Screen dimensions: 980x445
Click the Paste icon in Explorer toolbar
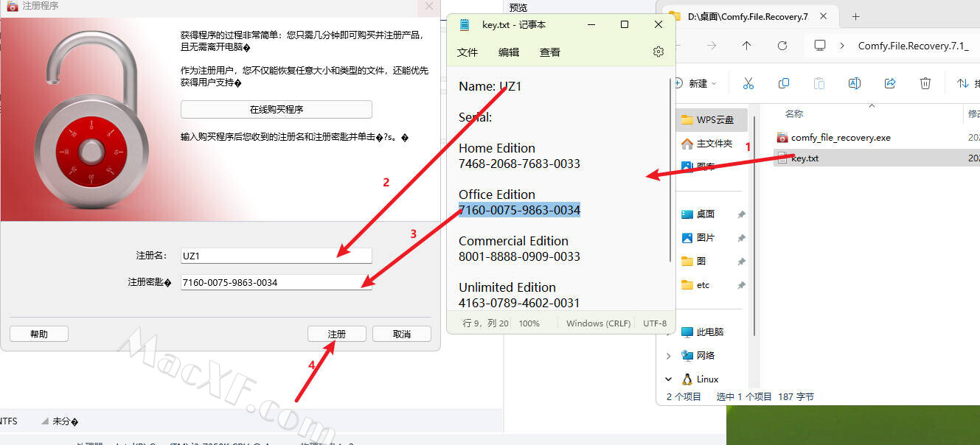[819, 83]
